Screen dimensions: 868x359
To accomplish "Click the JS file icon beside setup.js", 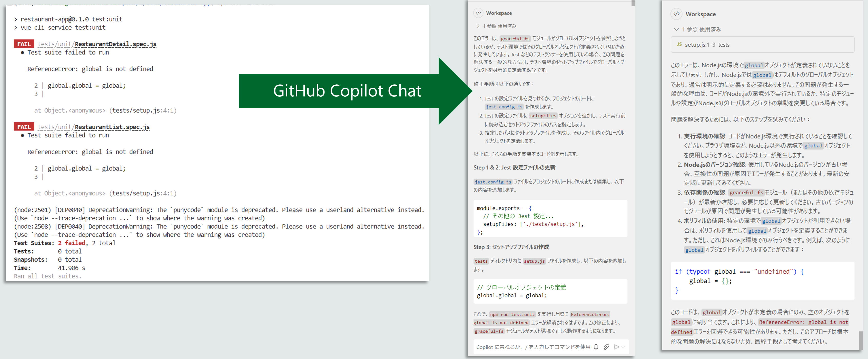I will click(x=679, y=44).
